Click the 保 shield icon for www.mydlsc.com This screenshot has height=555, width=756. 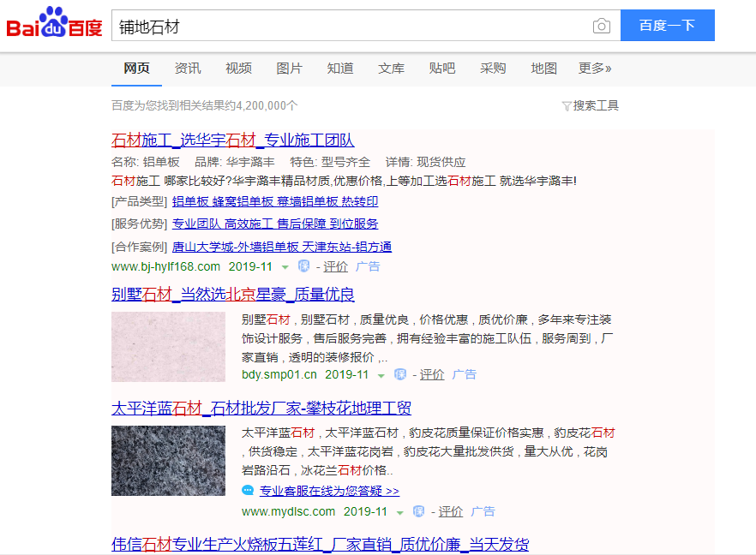418,511
